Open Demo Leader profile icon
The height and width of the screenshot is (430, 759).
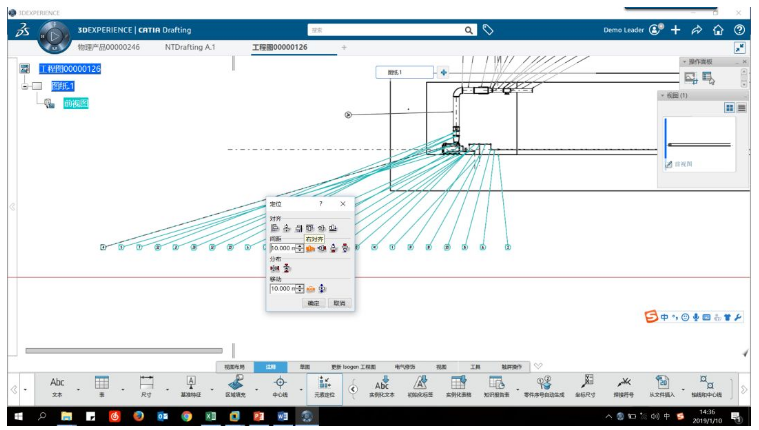tap(655, 30)
